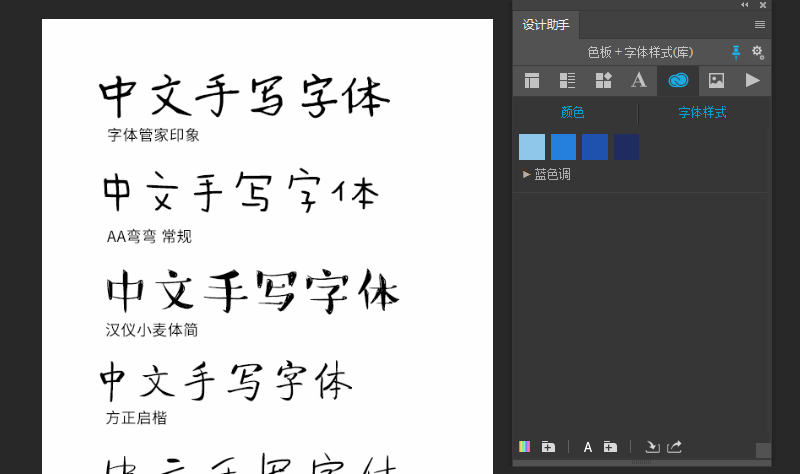Pick the medium dark blue swatch

[x=595, y=147]
